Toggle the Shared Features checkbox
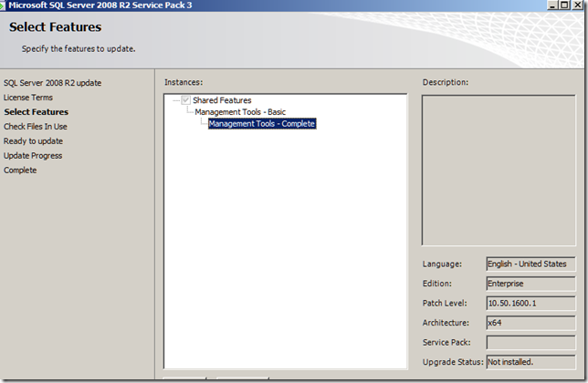The width and height of the screenshot is (588, 383). (185, 100)
